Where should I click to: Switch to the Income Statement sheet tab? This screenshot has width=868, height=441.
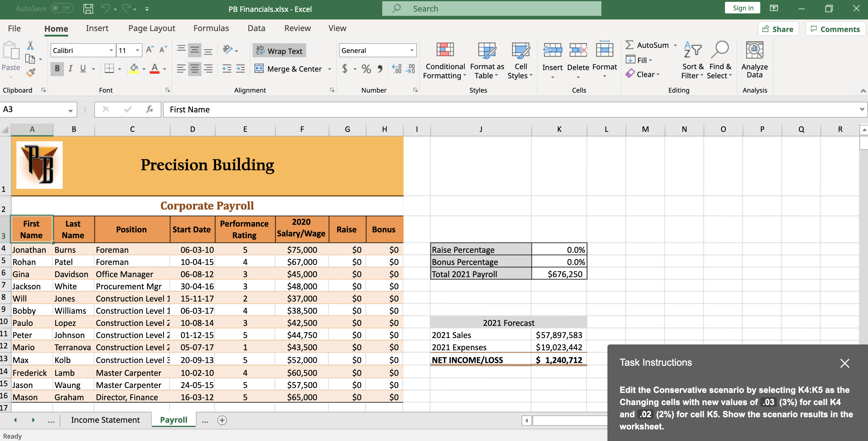(x=105, y=420)
